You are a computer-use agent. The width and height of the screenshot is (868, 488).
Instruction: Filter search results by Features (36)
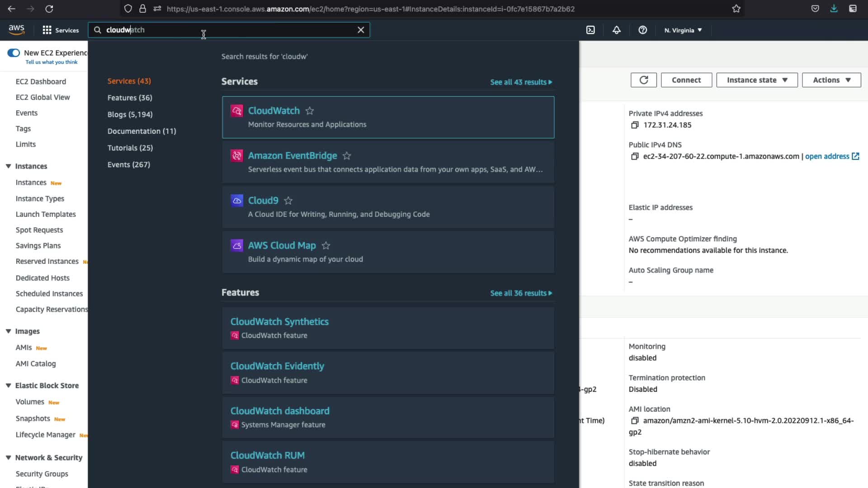(130, 98)
